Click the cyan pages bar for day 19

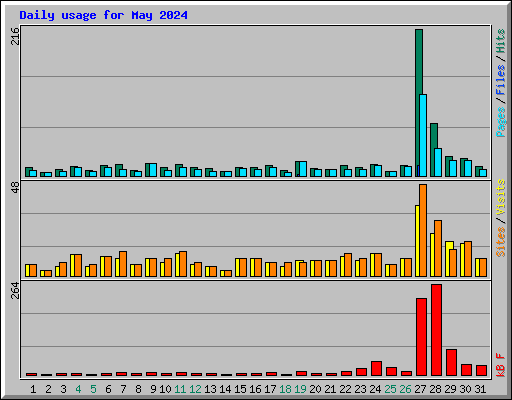303,169
